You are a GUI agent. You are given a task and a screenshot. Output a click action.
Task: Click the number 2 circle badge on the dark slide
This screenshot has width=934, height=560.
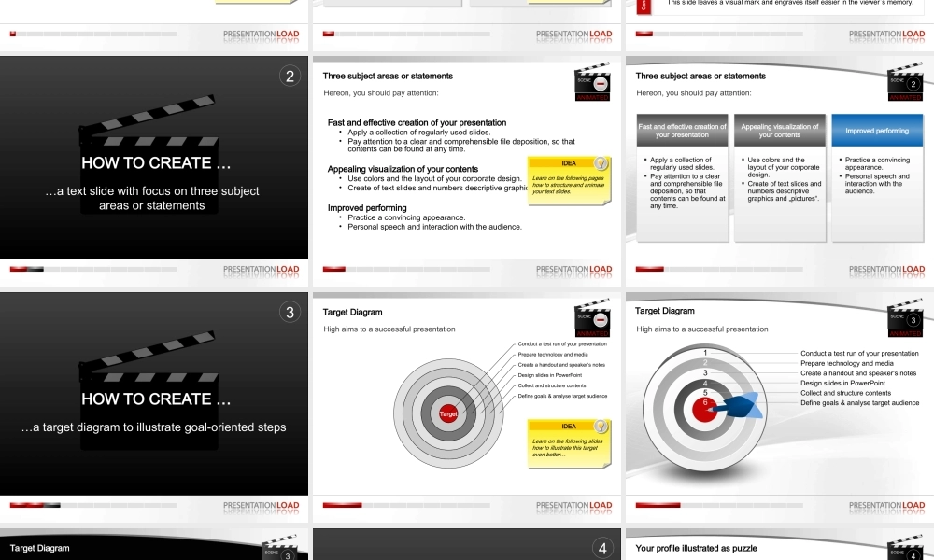290,77
